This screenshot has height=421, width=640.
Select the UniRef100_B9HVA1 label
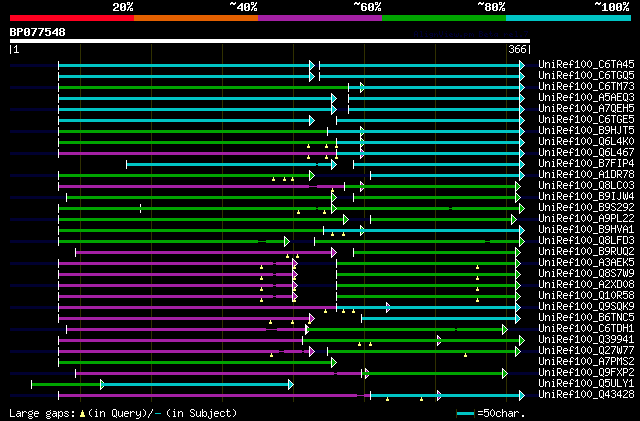pos(586,230)
